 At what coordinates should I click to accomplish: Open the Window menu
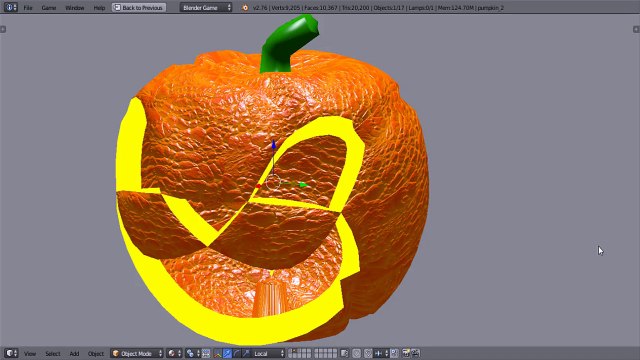tap(75, 8)
